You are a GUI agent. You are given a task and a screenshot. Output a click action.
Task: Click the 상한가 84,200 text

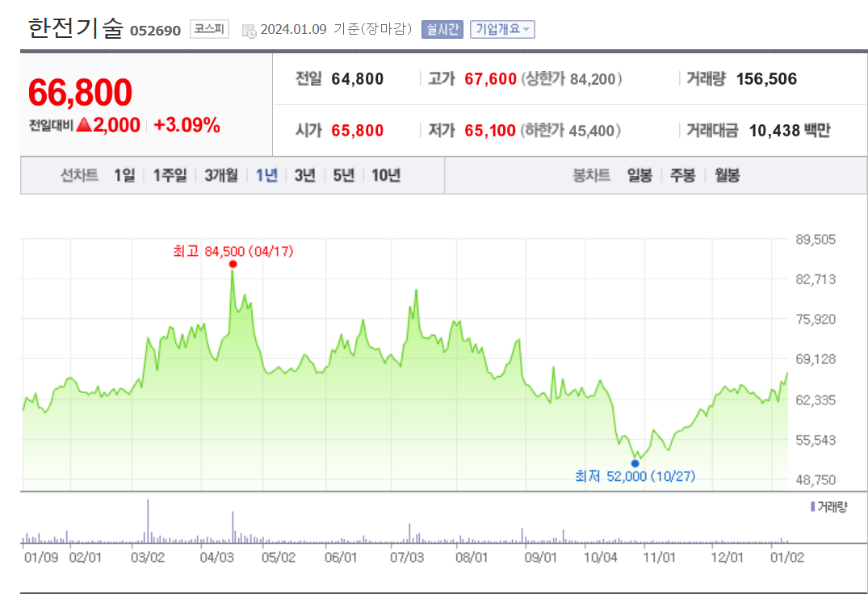(x=572, y=79)
